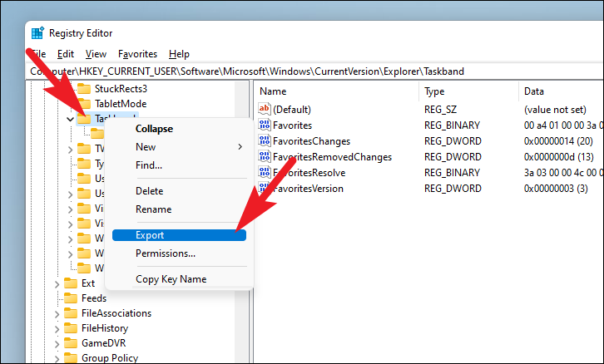Click the FileAssociations folder icon
Image resolution: width=604 pixels, height=364 pixels.
click(71, 313)
